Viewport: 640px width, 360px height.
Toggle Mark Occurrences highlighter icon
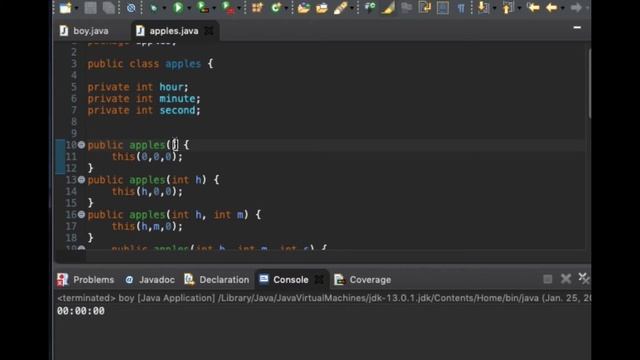388,8
